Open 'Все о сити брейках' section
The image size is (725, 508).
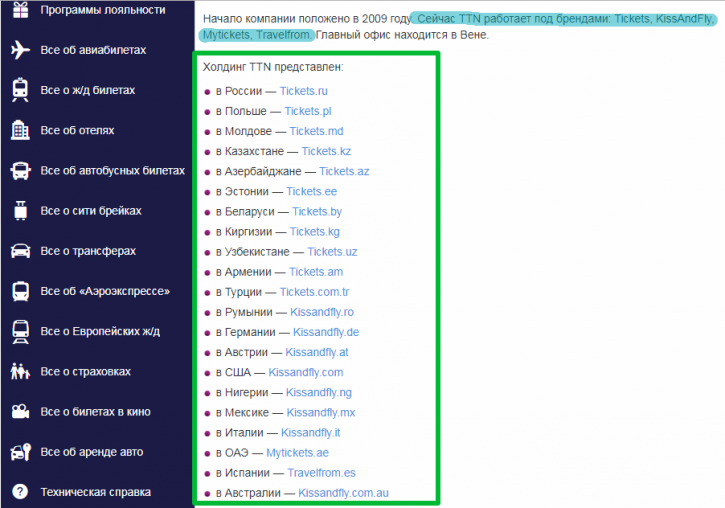tap(91, 211)
